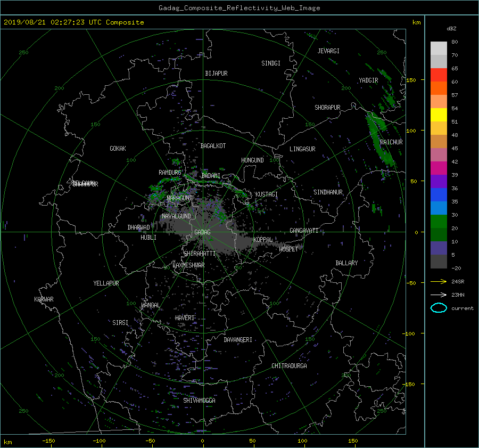
Task: Click the HUNGUND city label
Action: point(252,160)
